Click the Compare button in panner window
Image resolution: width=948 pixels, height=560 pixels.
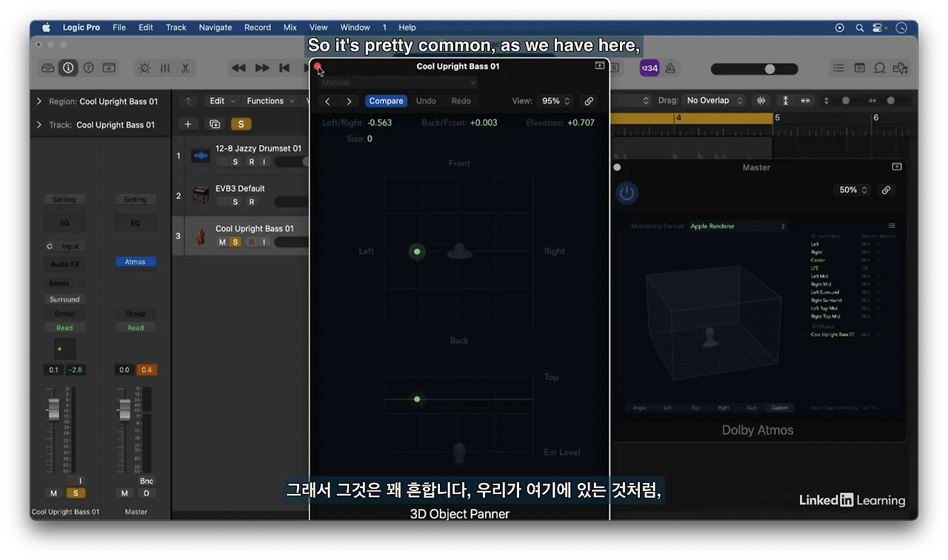[386, 101]
